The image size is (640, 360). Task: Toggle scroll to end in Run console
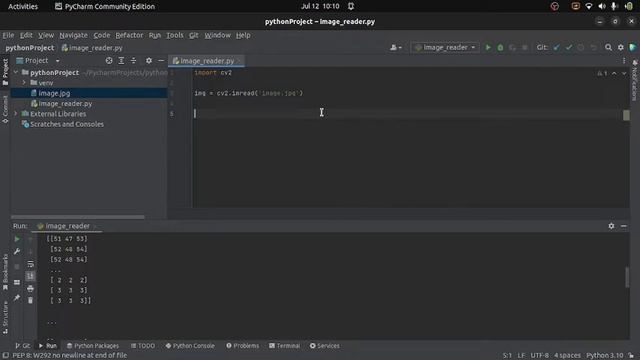(x=31, y=276)
